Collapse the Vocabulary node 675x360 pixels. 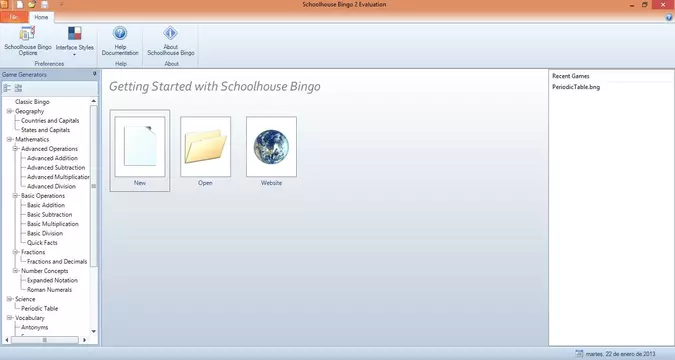click(x=9, y=318)
